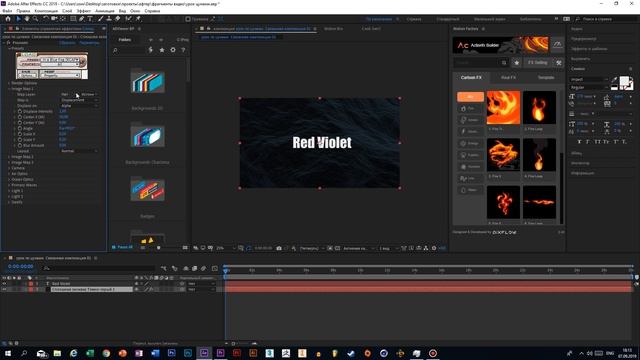This screenshot has width=640, height=360.
Task: Open the Regular font style dropdown
Action: (589, 87)
